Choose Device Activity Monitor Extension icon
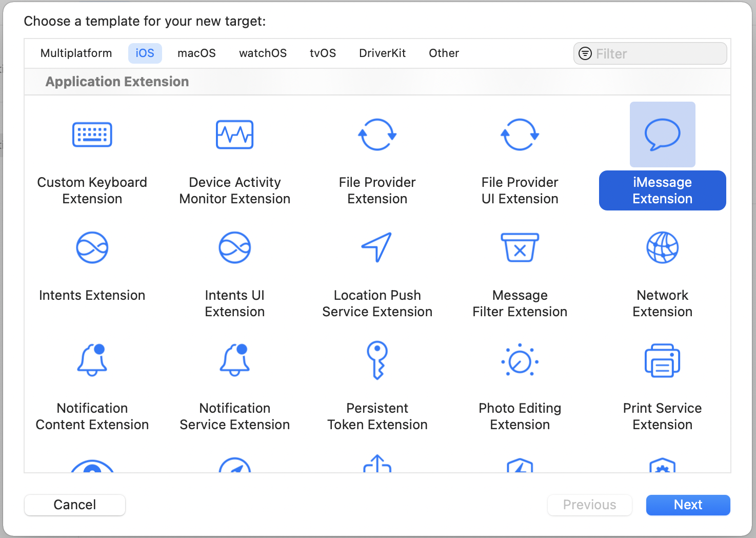This screenshot has height=538, width=756. (235, 135)
